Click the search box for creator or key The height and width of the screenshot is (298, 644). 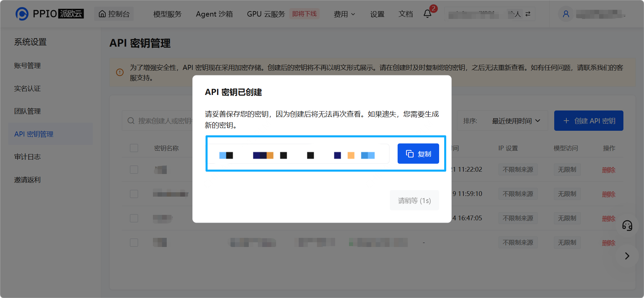[157, 121]
